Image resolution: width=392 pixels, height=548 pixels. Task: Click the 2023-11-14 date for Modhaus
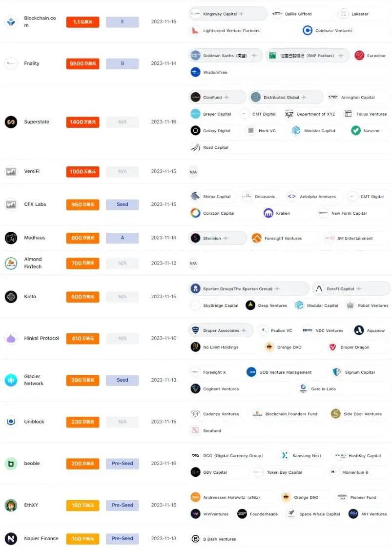click(x=164, y=238)
